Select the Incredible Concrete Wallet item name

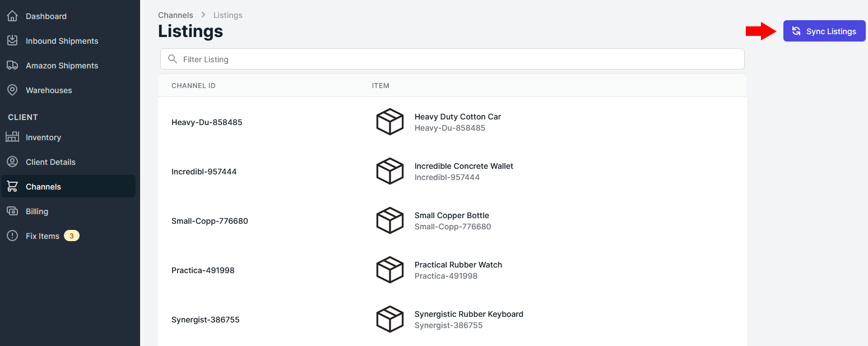[463, 166]
